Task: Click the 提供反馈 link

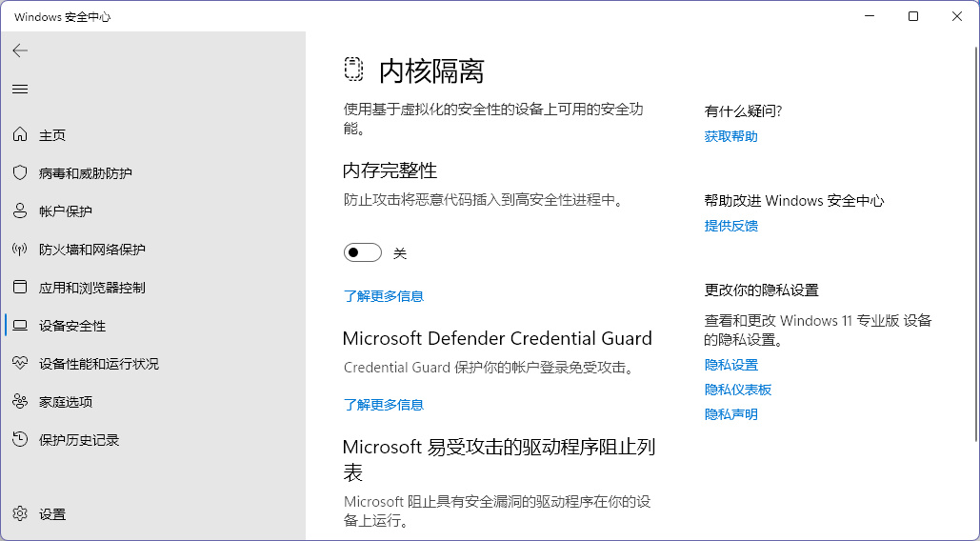Action: coord(730,226)
